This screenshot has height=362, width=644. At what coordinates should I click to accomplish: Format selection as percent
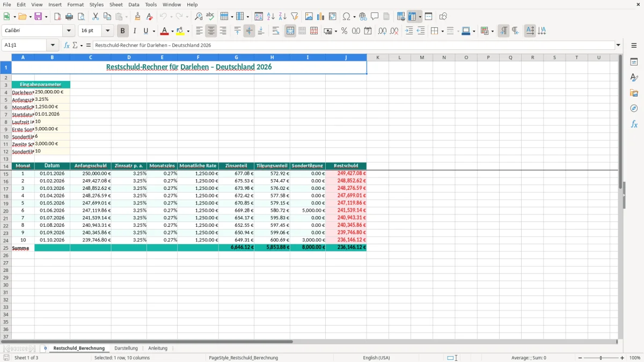pos(344,31)
